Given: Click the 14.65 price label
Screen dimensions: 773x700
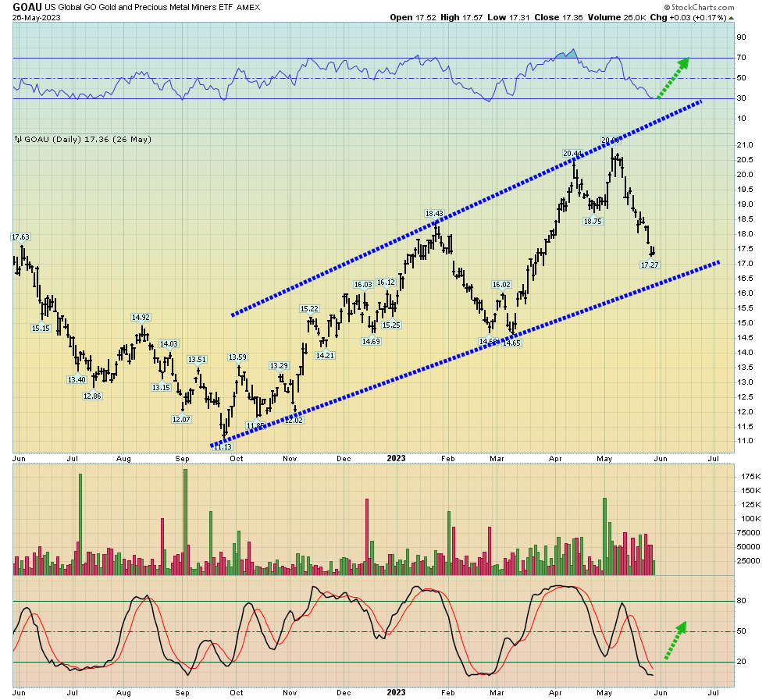Looking at the screenshot, I should (511, 343).
